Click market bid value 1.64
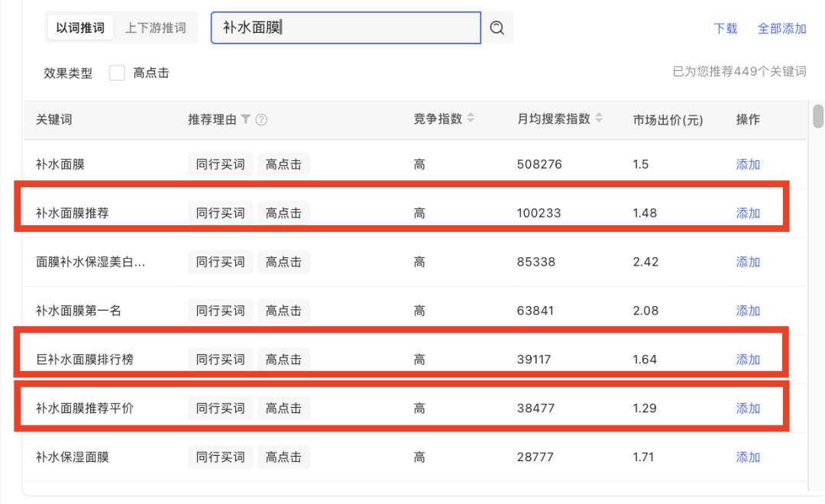 645,360
